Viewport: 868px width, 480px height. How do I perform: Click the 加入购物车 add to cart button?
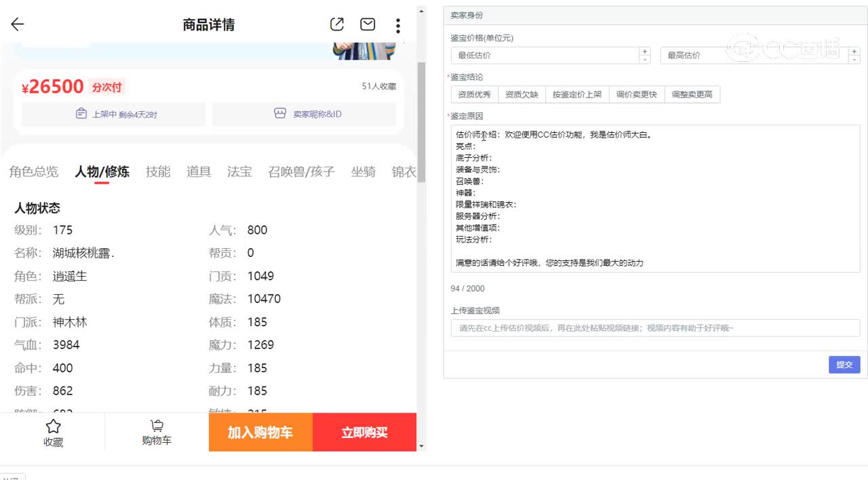coord(260,433)
